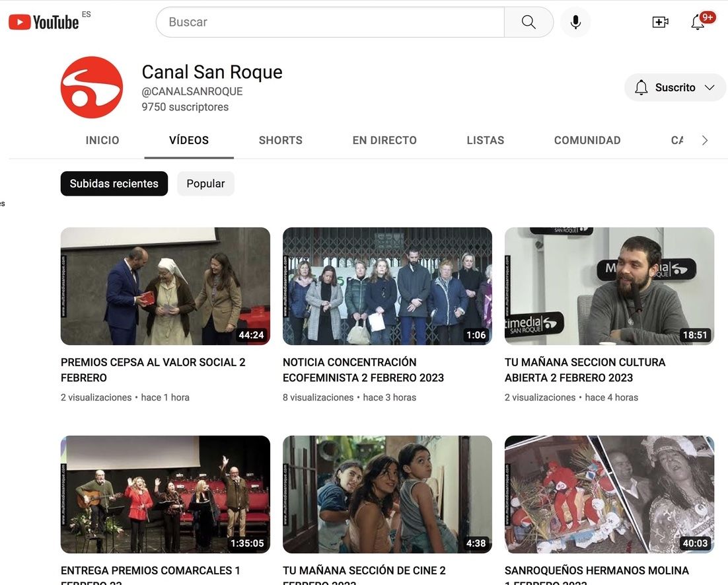Expand the Suscrito dropdown chevron
The height and width of the screenshot is (585, 728).
710,87
